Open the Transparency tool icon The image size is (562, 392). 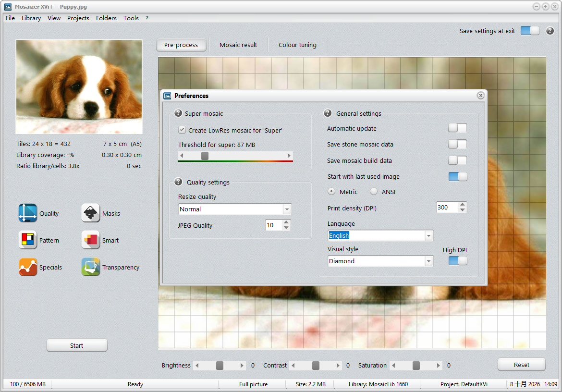90,267
